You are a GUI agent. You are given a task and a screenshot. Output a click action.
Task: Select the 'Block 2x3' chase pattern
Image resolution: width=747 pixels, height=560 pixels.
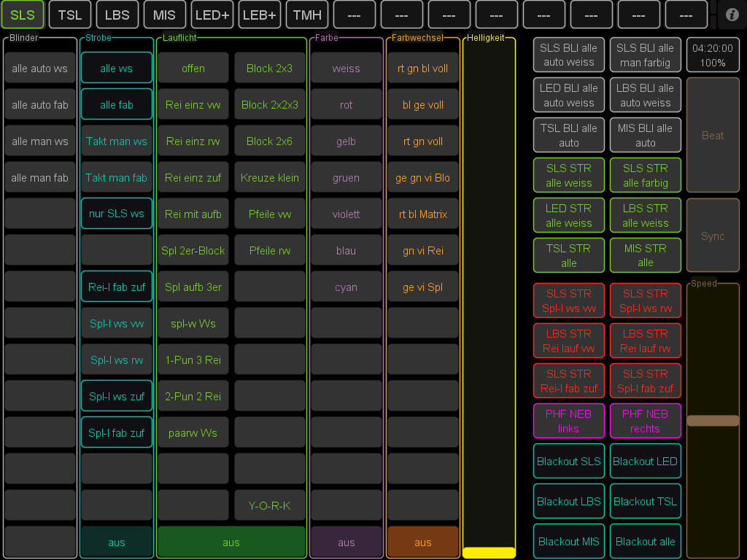(269, 69)
